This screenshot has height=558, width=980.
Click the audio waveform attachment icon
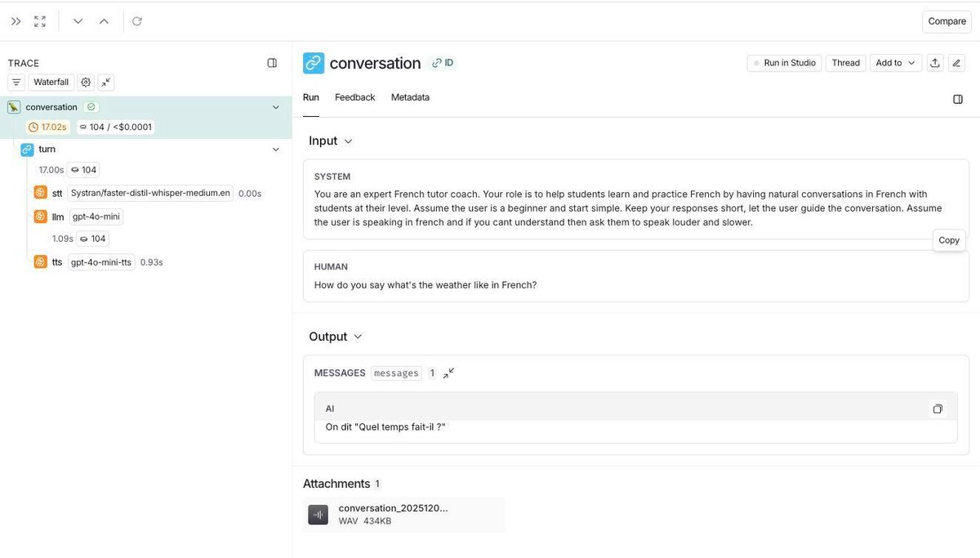coord(318,515)
